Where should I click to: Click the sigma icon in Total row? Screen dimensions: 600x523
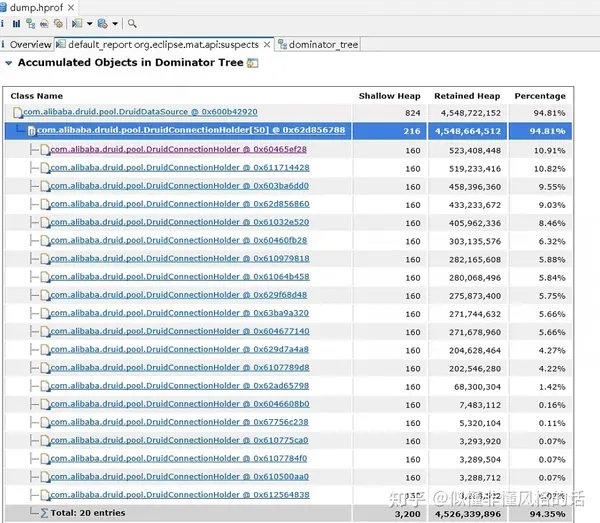click(44, 513)
